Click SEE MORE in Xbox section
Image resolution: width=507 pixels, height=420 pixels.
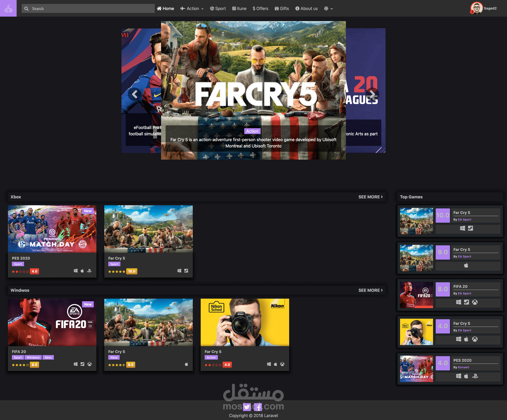[x=370, y=197]
